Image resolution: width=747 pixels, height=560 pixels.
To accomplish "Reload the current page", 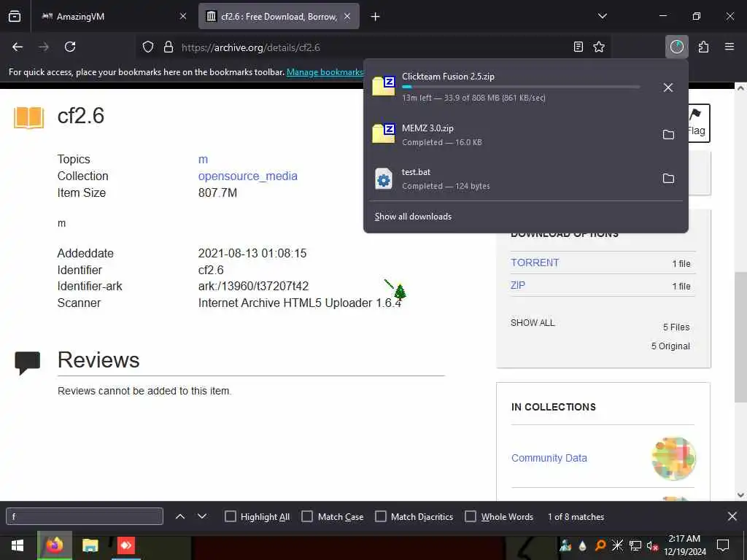I will 70,47.
